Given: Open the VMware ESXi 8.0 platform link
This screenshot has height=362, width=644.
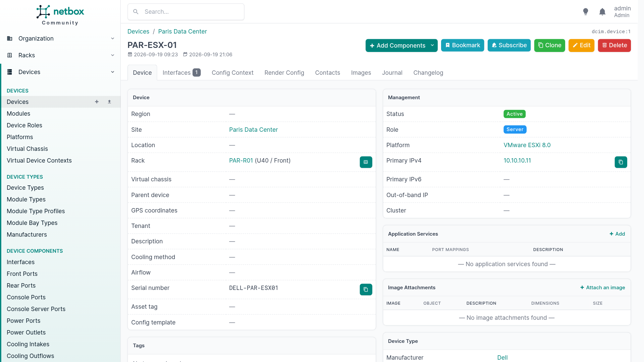Looking at the screenshot, I should point(527,145).
